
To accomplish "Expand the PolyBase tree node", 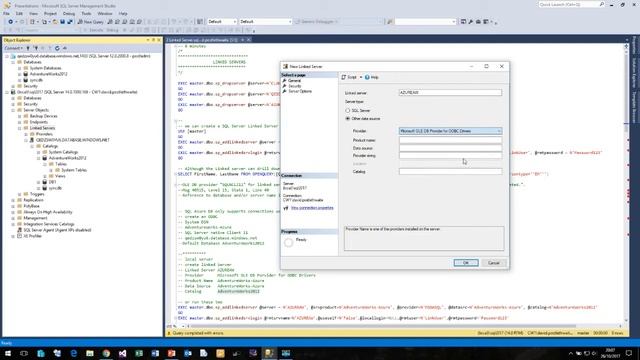I will [x=13, y=207].
